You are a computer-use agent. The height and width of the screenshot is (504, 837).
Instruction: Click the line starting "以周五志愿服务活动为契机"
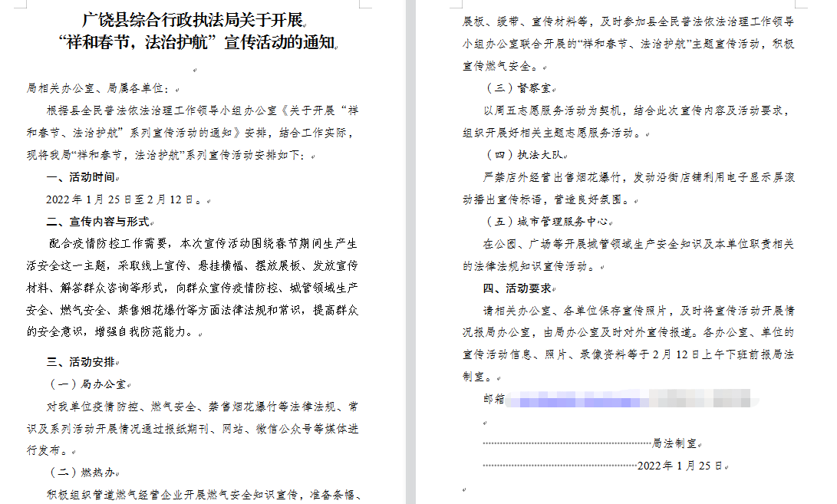(636, 110)
